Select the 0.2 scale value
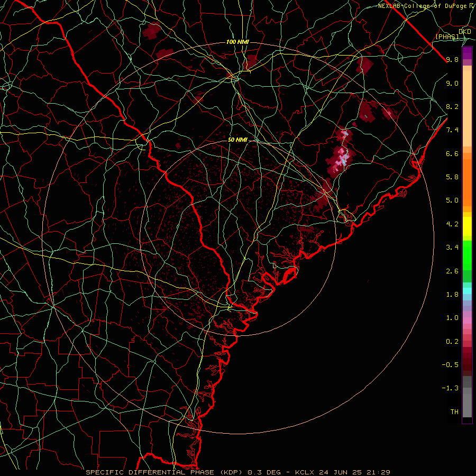This screenshot has height=476, width=476. pyautogui.click(x=452, y=342)
